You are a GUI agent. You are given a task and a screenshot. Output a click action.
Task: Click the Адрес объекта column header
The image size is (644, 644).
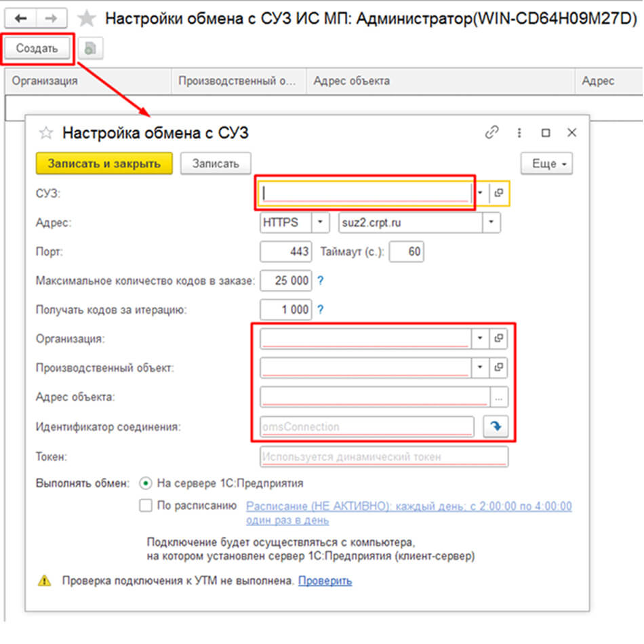point(351,81)
